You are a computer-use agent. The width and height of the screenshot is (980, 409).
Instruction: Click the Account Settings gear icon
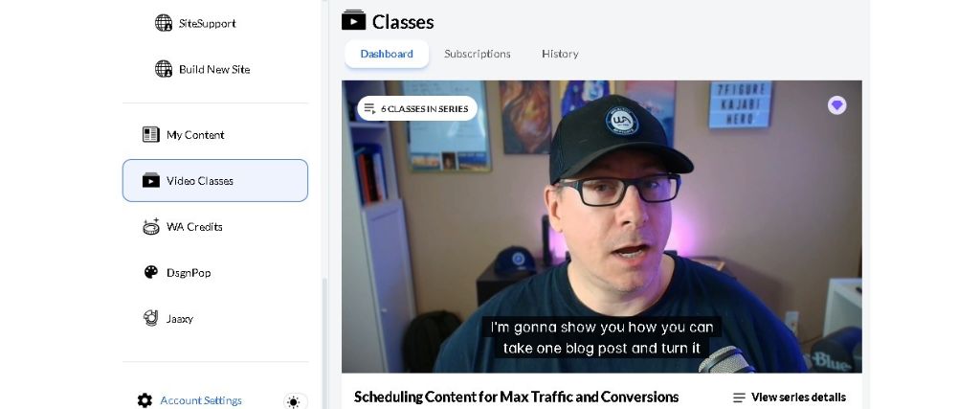[145, 400]
